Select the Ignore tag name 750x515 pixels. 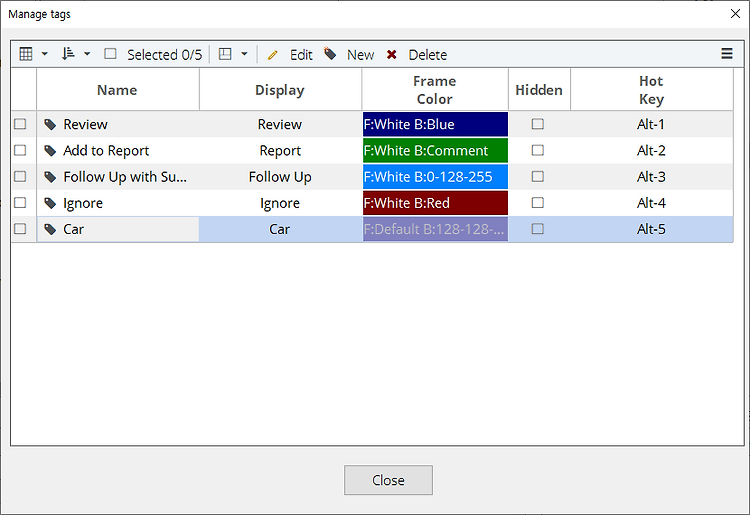[83, 203]
